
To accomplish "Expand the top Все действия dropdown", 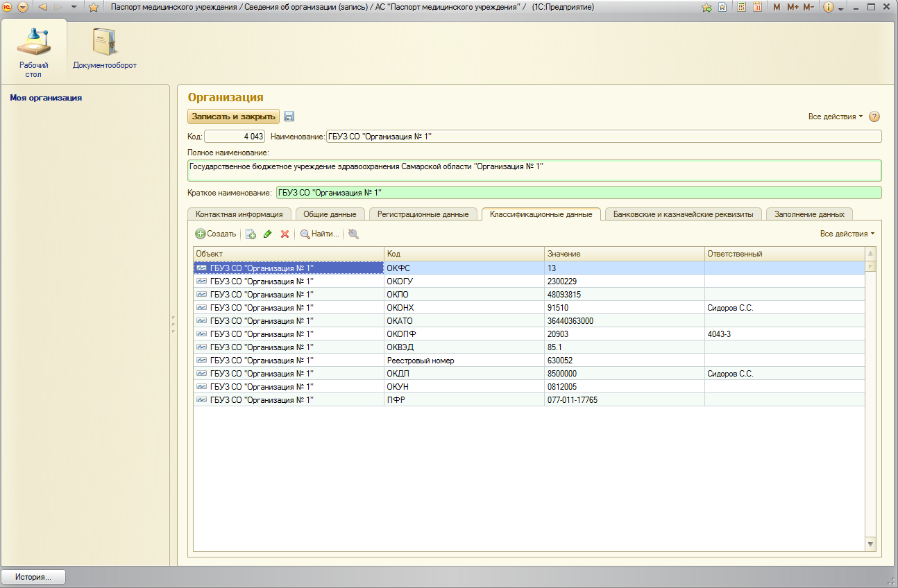I will (835, 116).
